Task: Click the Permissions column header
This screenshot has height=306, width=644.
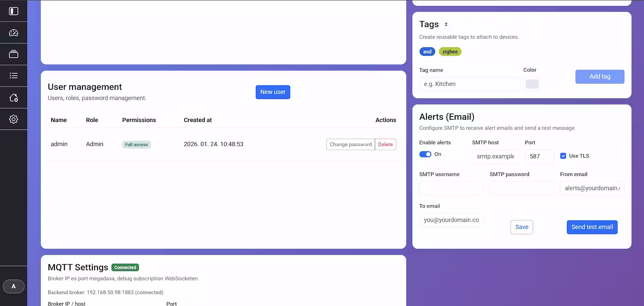Action: click(139, 120)
